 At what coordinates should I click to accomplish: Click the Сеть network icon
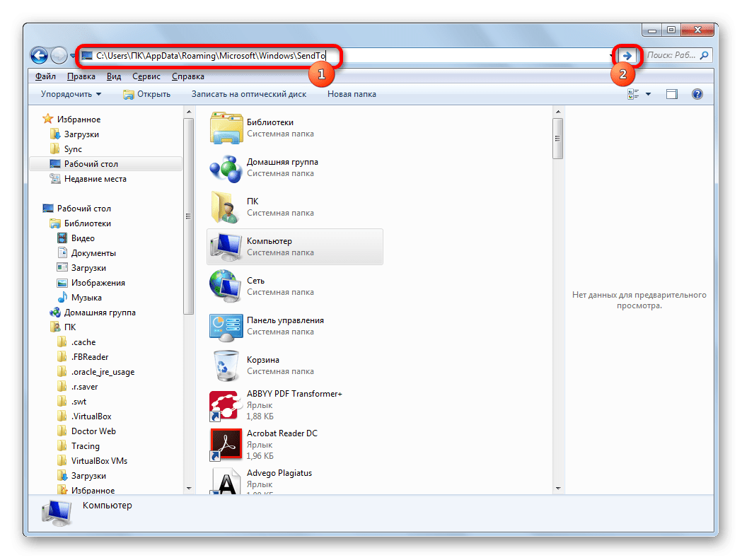(226, 286)
